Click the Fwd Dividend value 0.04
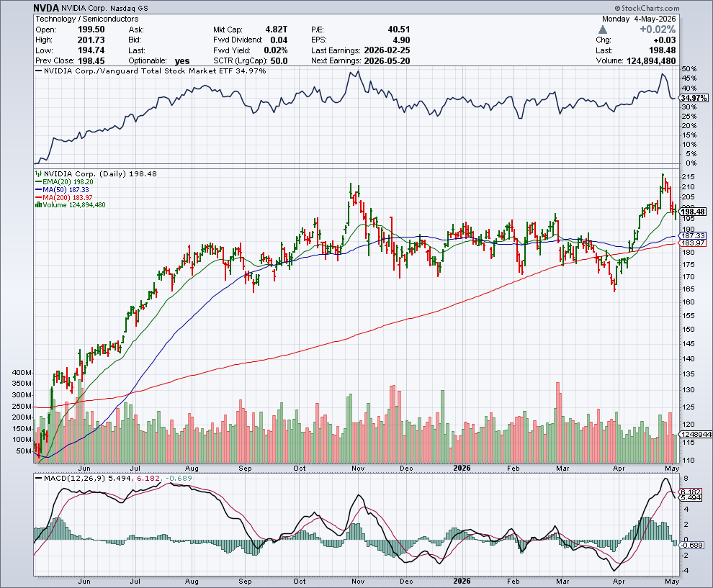 pos(279,40)
